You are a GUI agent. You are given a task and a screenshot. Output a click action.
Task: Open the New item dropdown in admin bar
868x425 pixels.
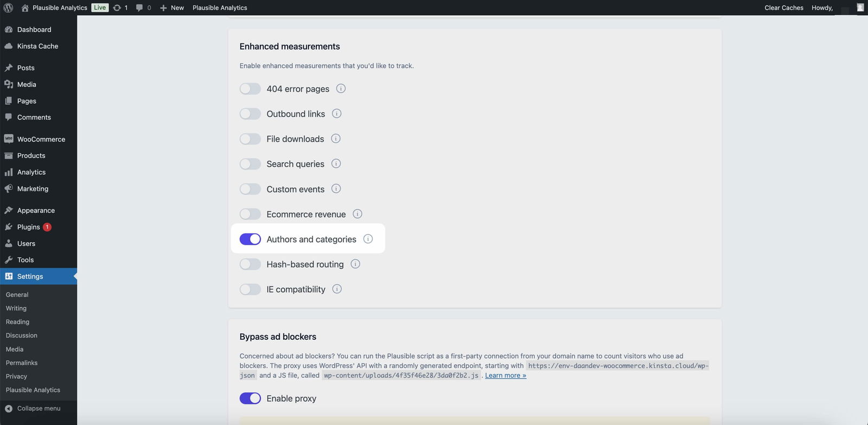pyautogui.click(x=171, y=8)
